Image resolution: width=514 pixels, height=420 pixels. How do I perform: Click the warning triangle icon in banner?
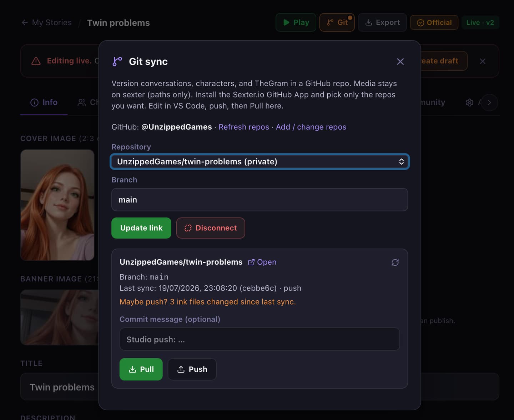coord(36,61)
